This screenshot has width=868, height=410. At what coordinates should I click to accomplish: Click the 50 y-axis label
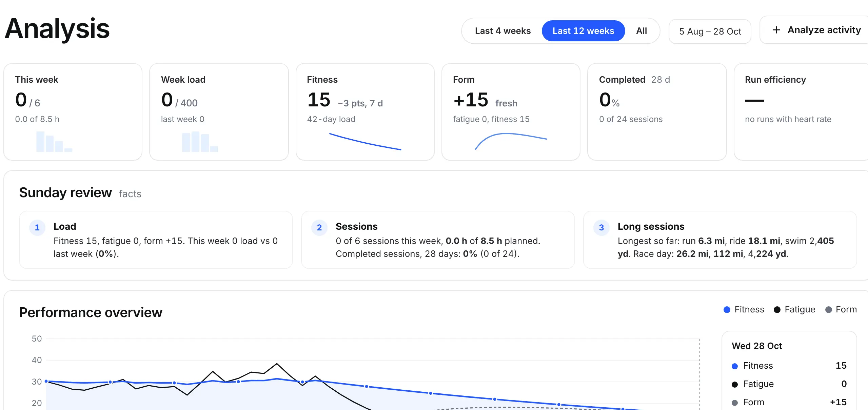pyautogui.click(x=37, y=339)
